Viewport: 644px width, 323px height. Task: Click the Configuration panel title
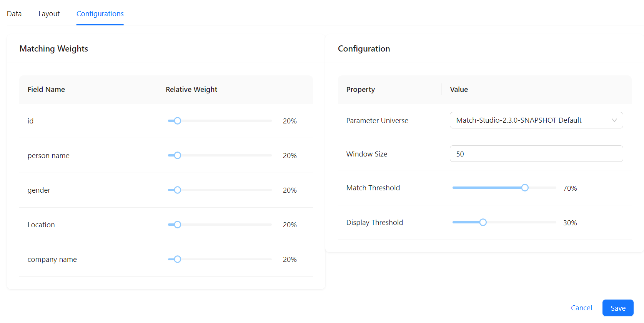[364, 48]
